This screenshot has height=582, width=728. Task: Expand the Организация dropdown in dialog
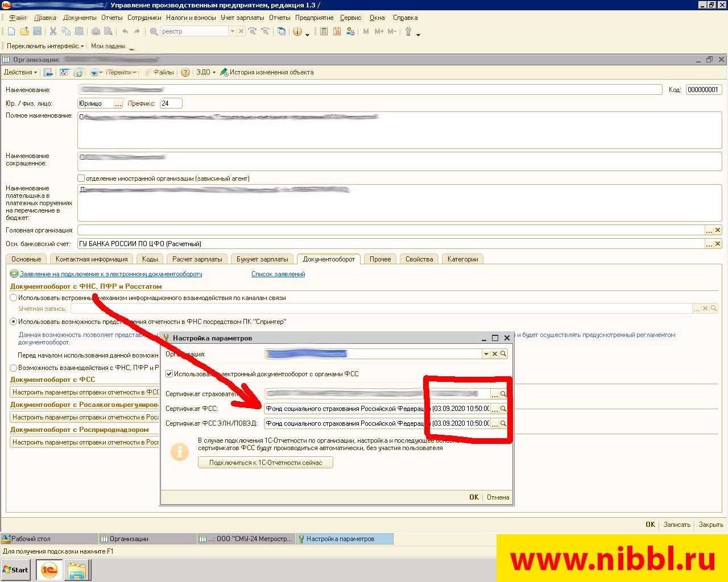click(486, 354)
